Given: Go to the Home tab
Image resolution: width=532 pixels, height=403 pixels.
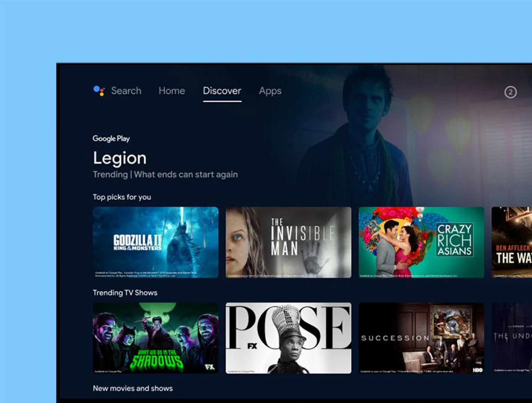Looking at the screenshot, I should (x=172, y=91).
